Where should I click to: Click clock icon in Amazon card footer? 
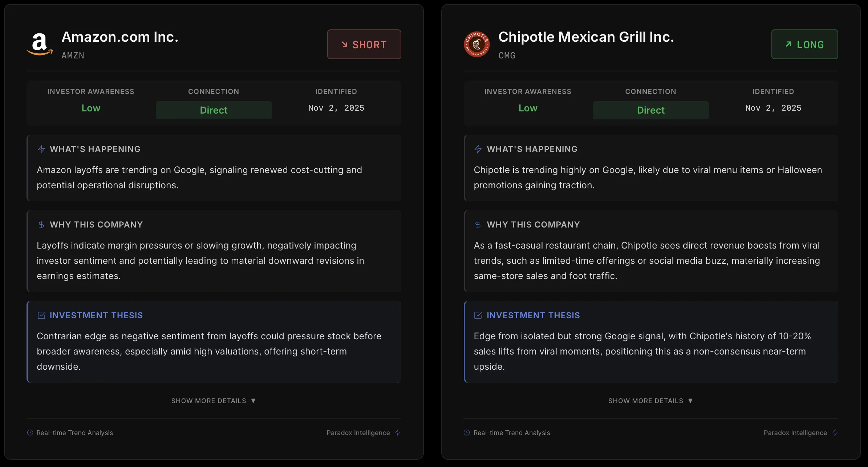[30, 433]
